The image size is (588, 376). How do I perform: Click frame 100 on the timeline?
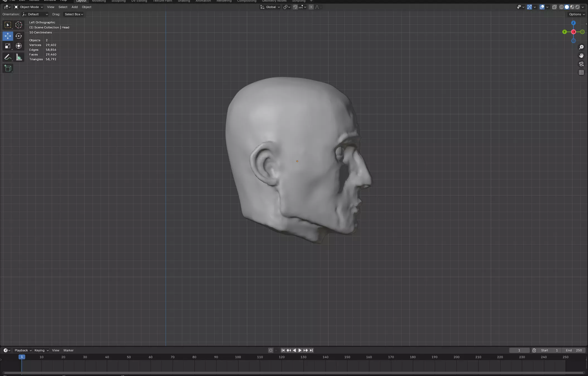238,357
